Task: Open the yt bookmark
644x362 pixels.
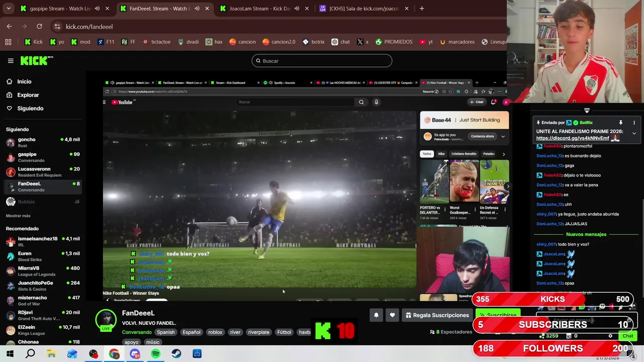Action: tap(426, 42)
